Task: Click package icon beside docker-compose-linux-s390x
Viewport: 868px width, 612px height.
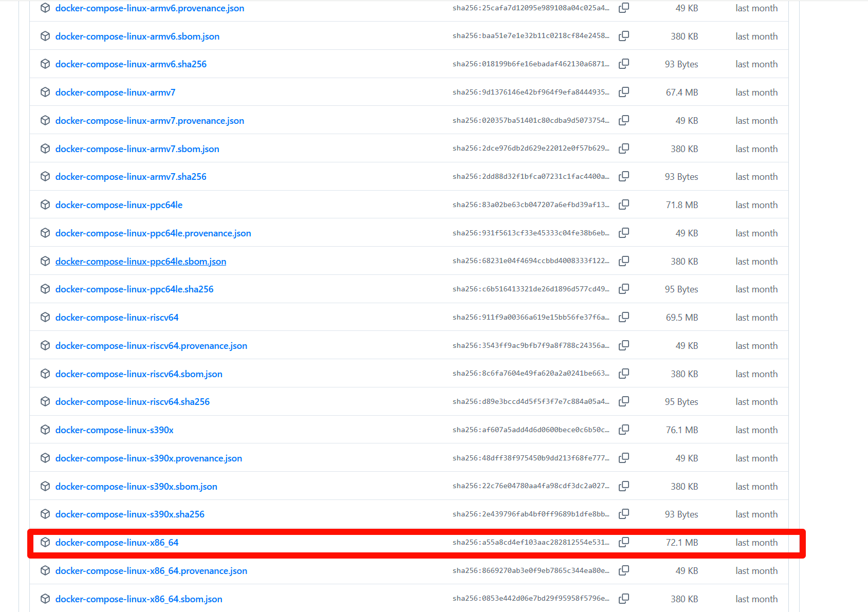Action: (45, 430)
